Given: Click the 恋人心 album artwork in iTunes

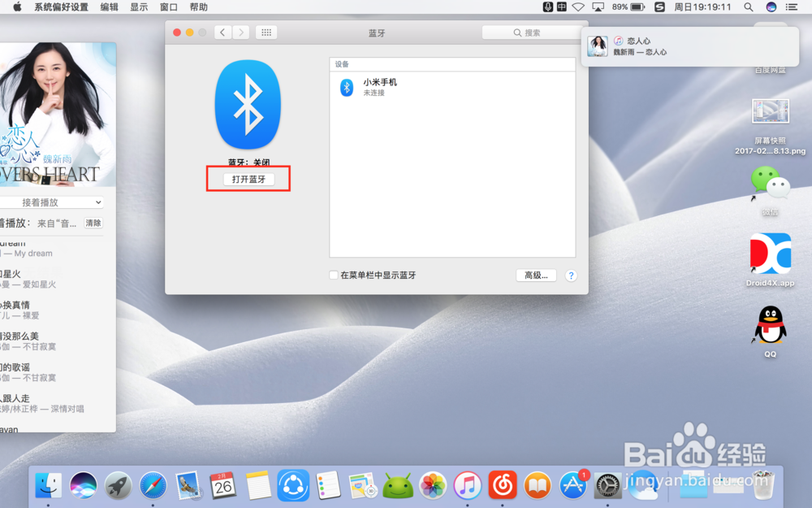Looking at the screenshot, I should coord(58,114).
